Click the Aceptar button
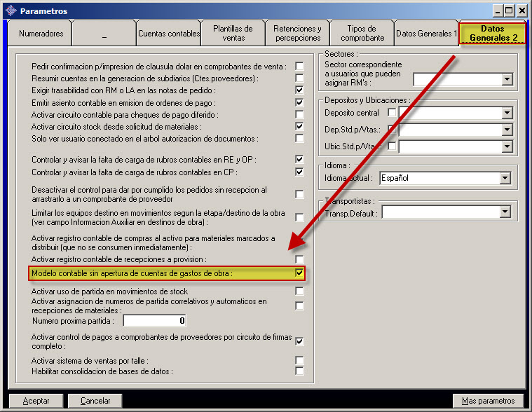Image resolution: width=532 pixels, height=412 pixels. pos(36,401)
